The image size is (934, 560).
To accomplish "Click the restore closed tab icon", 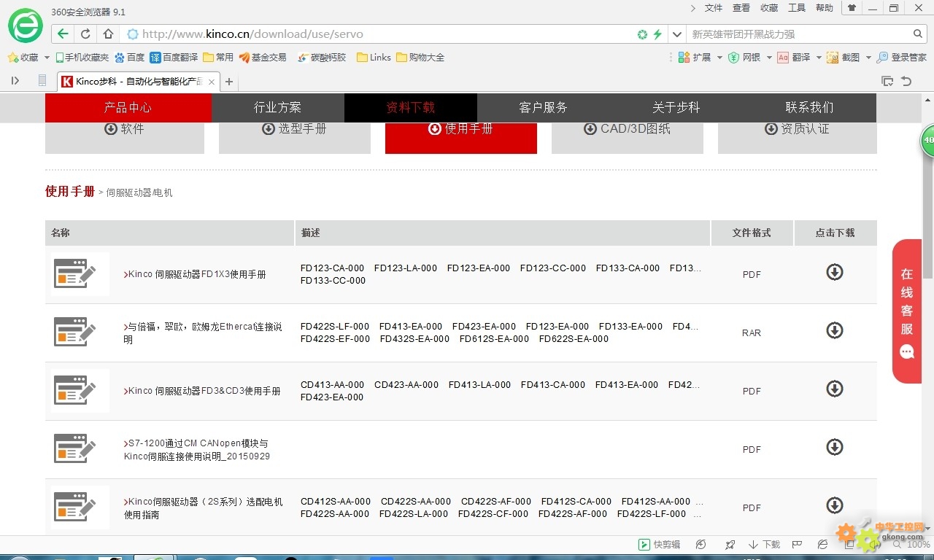I will [906, 81].
